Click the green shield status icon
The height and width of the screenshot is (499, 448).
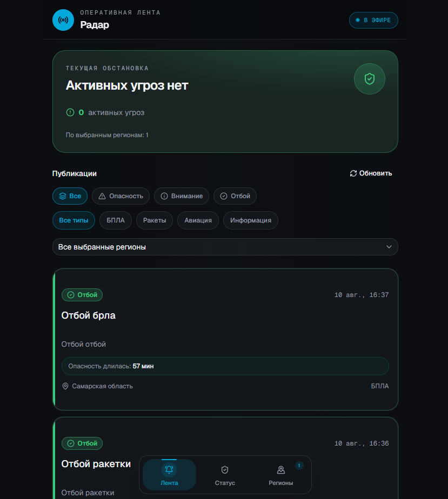click(369, 79)
